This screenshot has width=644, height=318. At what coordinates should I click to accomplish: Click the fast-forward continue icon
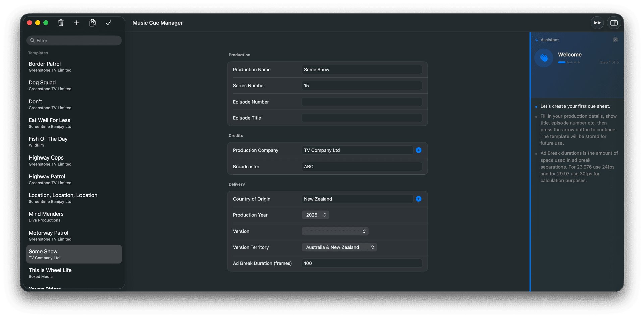597,23
